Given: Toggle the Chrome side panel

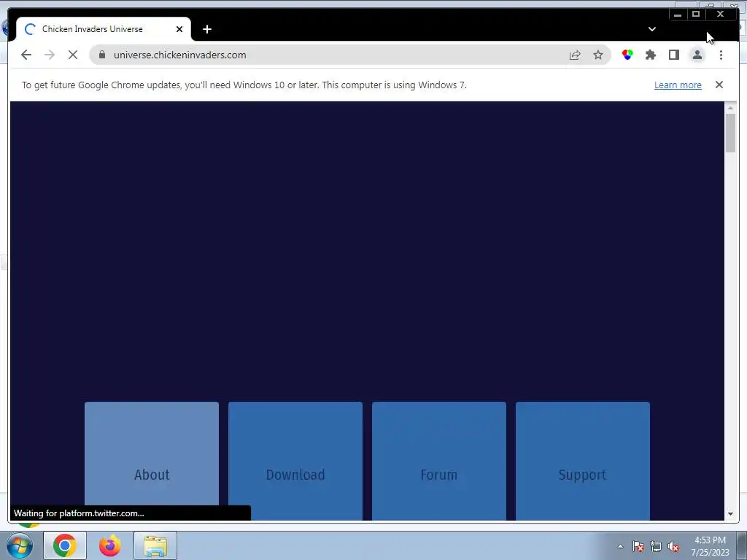Looking at the screenshot, I should pyautogui.click(x=673, y=55).
